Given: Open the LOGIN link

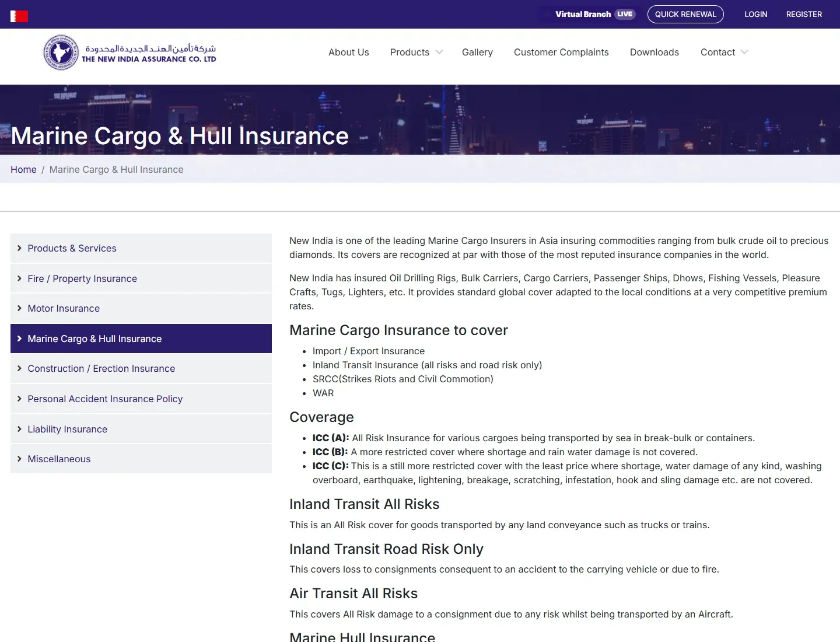Looking at the screenshot, I should coord(755,14).
